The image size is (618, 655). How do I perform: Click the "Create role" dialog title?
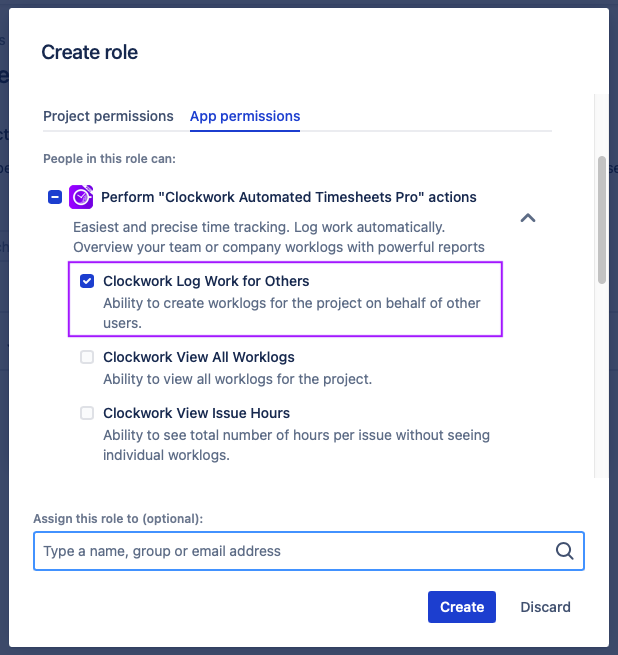pos(89,52)
